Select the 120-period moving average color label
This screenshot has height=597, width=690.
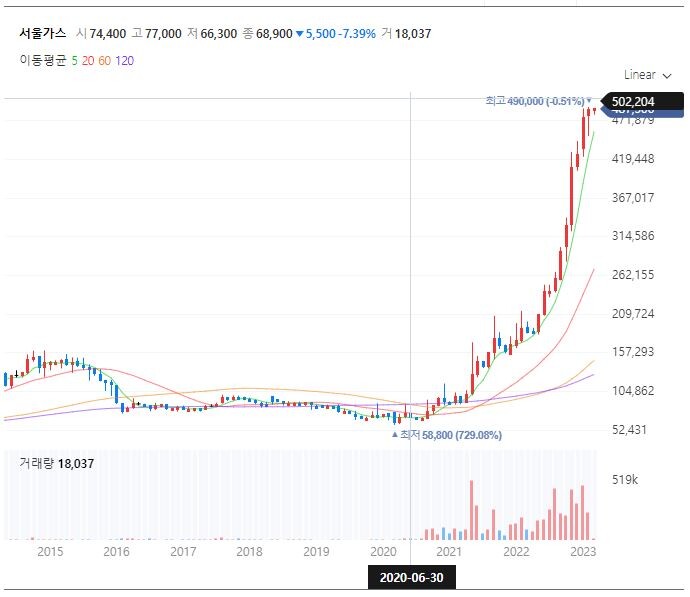click(x=124, y=61)
